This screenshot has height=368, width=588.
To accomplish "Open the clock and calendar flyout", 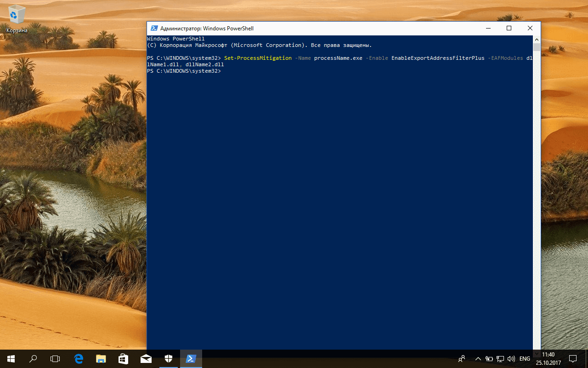I will coord(548,358).
